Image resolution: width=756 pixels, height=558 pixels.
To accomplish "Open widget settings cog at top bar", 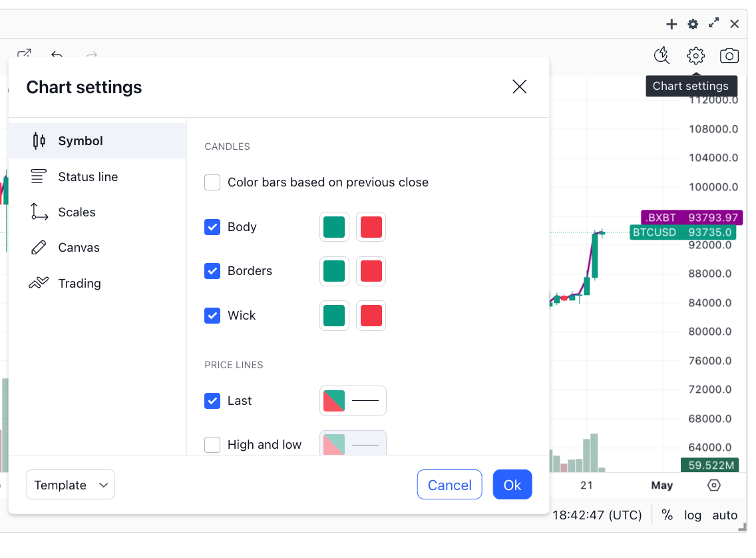I will [x=693, y=24].
